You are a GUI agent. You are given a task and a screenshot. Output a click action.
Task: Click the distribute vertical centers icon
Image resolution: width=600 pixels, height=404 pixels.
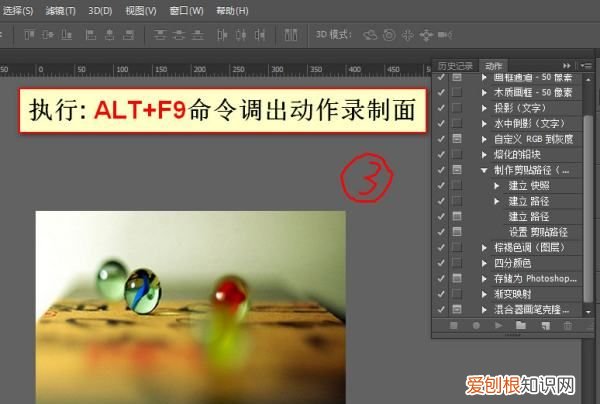tap(179, 35)
